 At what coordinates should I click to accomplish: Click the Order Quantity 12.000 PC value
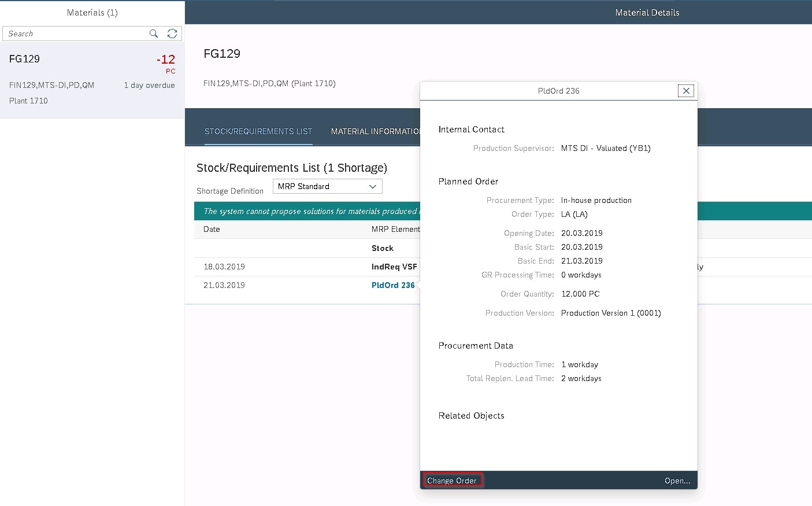580,294
